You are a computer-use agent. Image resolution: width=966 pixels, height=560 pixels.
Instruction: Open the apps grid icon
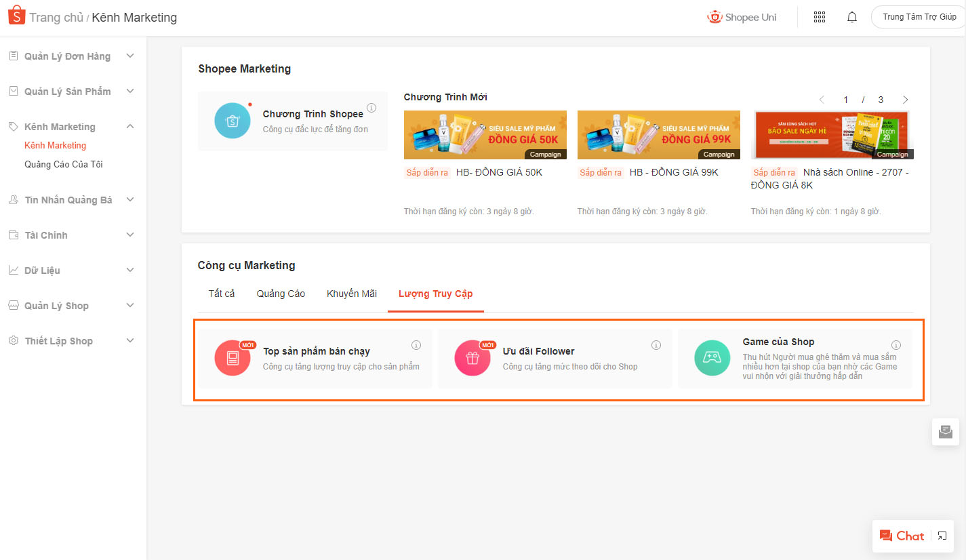point(819,17)
